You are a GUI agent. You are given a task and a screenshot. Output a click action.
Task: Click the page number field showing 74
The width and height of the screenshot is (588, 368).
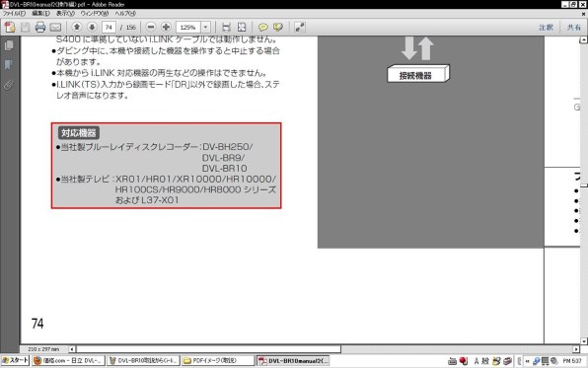point(109,27)
